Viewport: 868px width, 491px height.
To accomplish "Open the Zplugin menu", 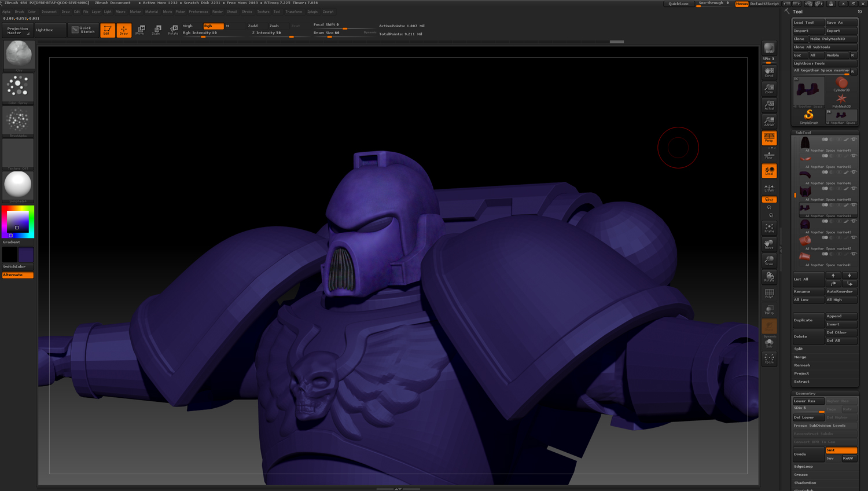I will tap(312, 12).
